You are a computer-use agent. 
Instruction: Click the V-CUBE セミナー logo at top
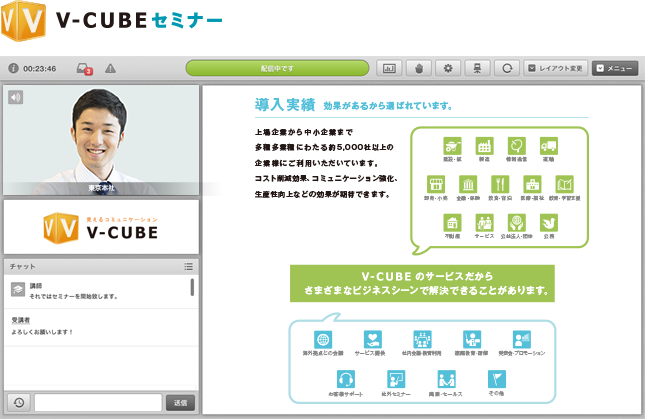[x=111, y=21]
